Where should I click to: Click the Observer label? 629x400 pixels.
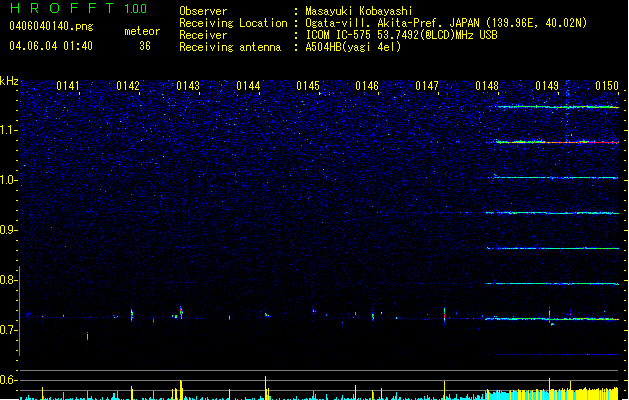click(203, 11)
